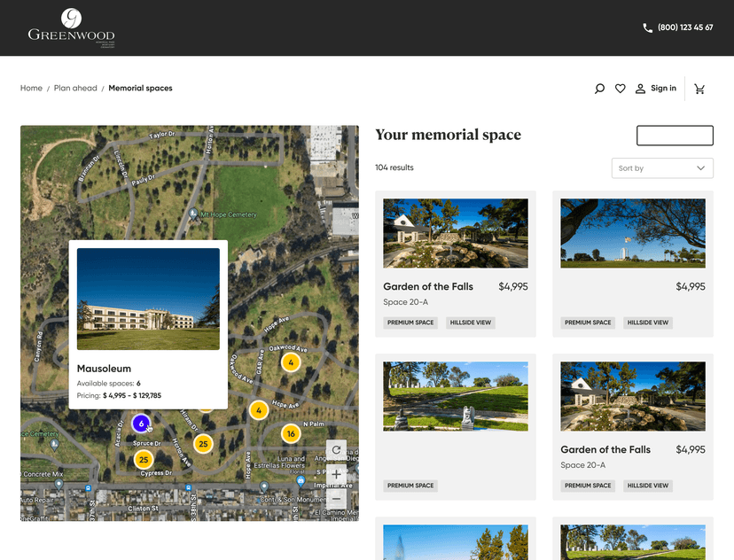
Task: Expand the Sort by dropdown
Action: pos(662,168)
